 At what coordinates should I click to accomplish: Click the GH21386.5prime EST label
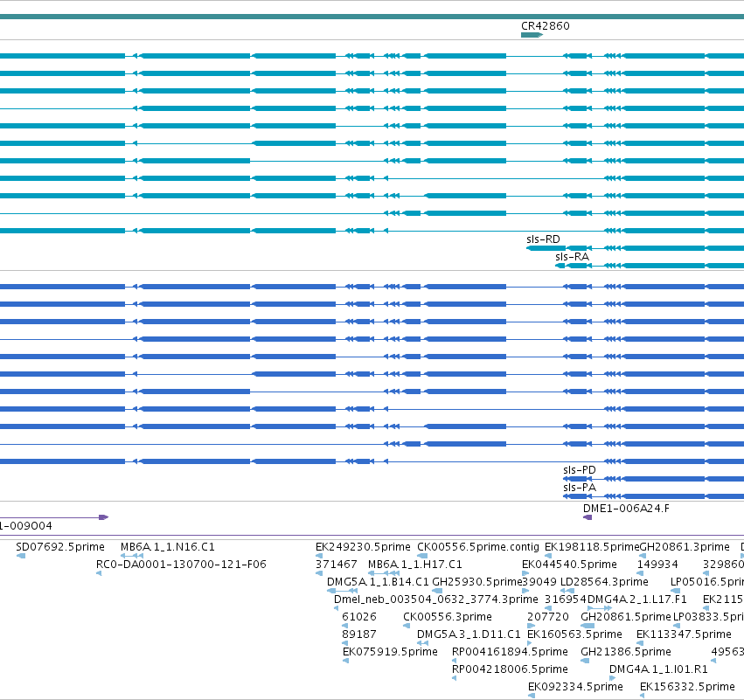(x=626, y=652)
